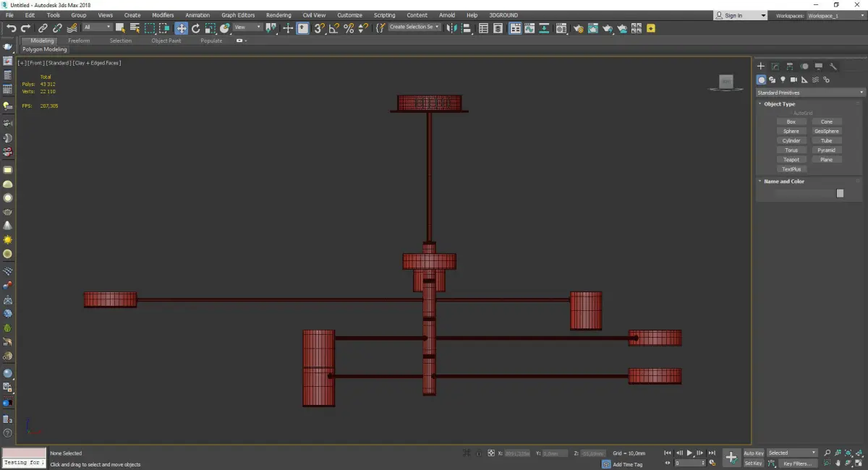Image resolution: width=868 pixels, height=470 pixels.
Task: Open the Rendering menu
Action: click(278, 15)
